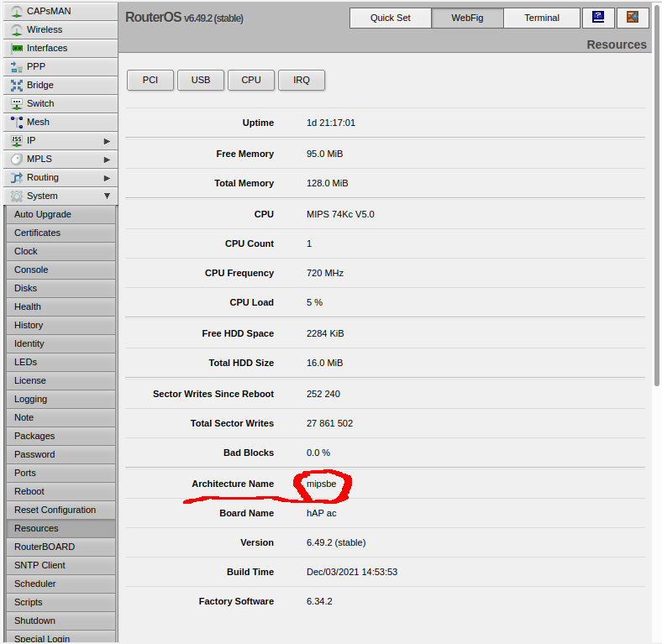Click the board name hAP ac

click(x=321, y=513)
